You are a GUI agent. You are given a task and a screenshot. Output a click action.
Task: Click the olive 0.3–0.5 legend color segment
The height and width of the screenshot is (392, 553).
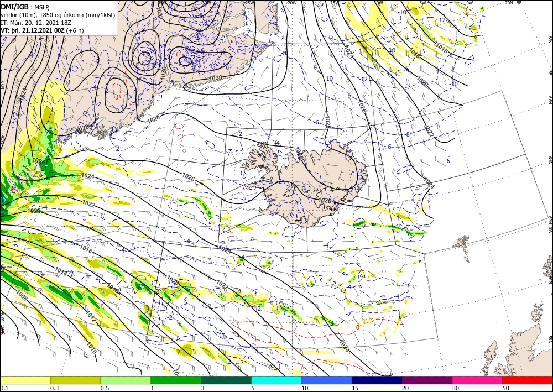(75, 380)
